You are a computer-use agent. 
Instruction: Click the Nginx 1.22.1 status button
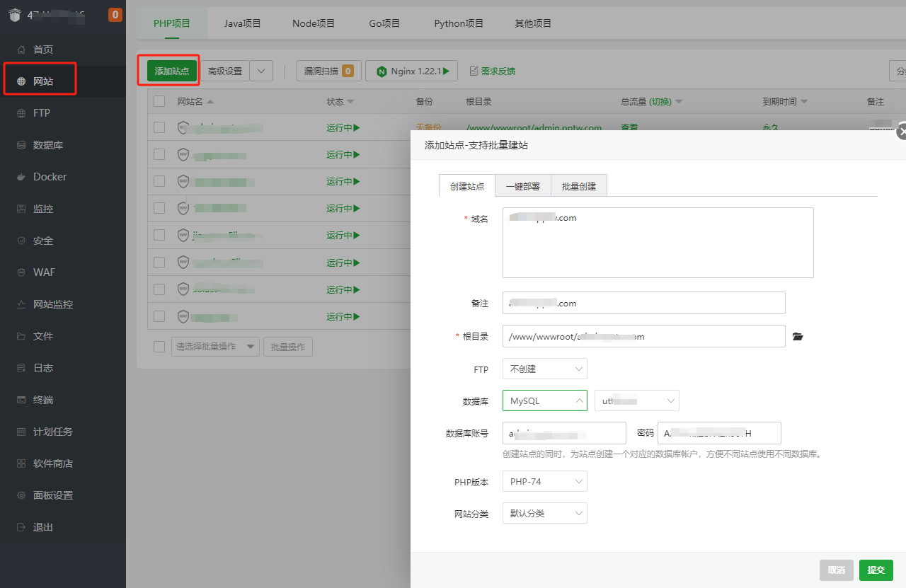[411, 71]
